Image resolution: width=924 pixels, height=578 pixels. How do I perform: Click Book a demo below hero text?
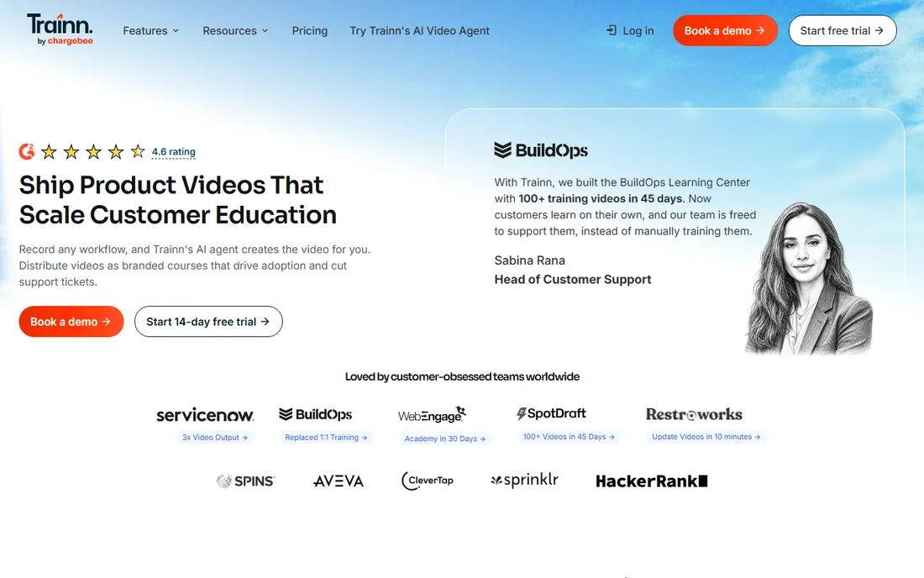(x=71, y=322)
